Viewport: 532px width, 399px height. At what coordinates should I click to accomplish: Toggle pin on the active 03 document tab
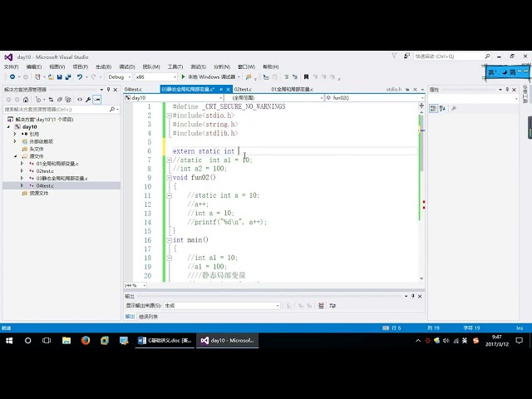pyautogui.click(x=221, y=89)
